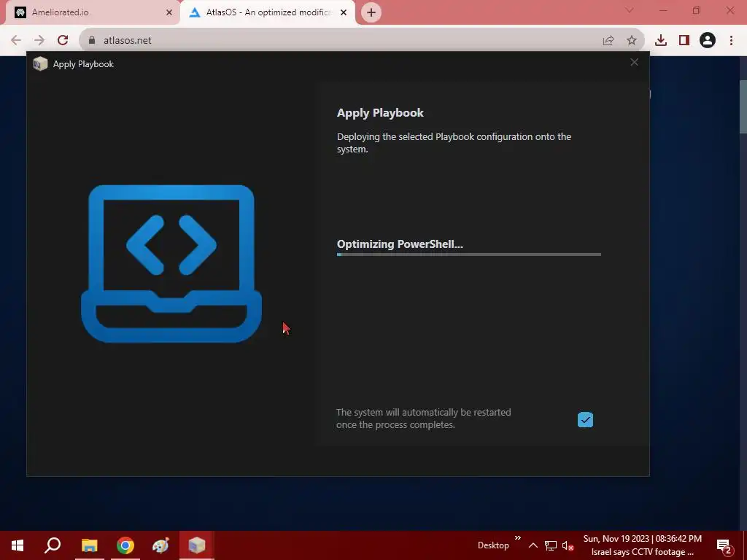Image resolution: width=747 pixels, height=560 pixels.
Task: Open the Israel says CCTV footage news item
Action: [642, 553]
